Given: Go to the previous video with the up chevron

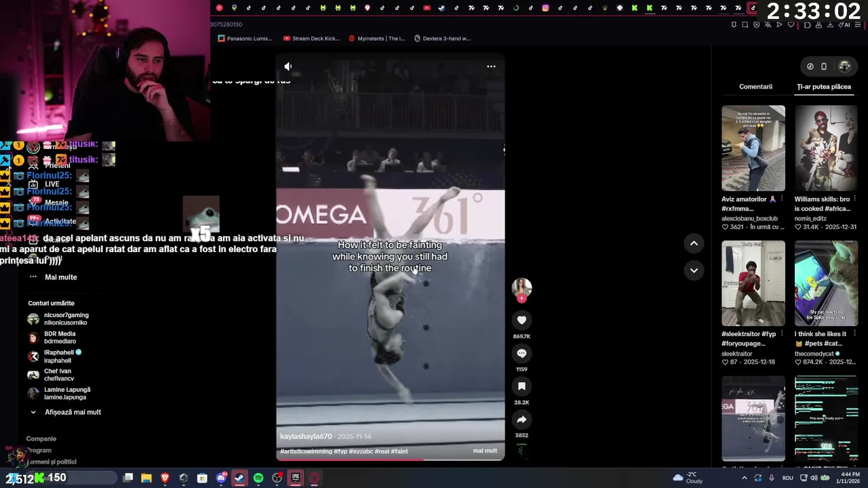Looking at the screenshot, I should coord(694,243).
